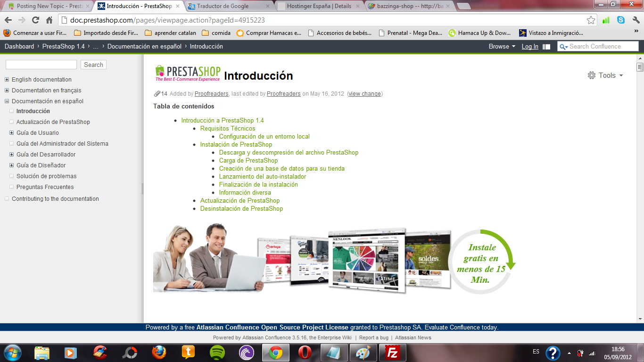
Task: Open Lanzamiento del auto-instalador link
Action: pyautogui.click(x=263, y=176)
